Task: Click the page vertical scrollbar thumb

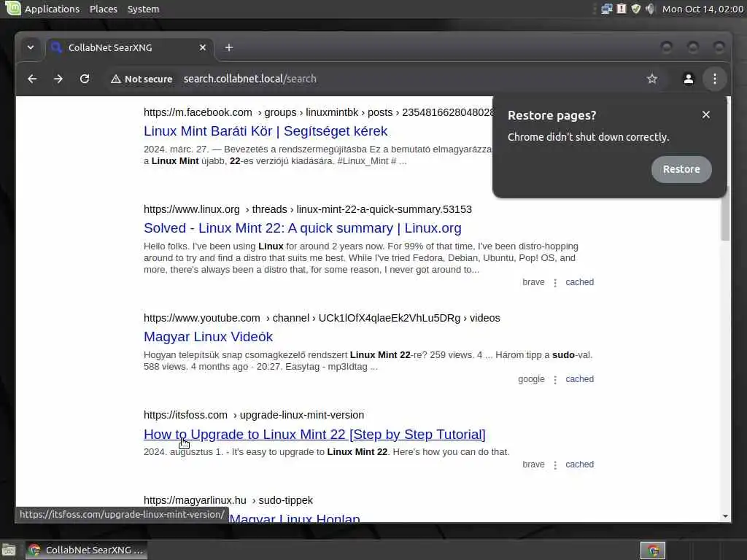Action: point(725,214)
